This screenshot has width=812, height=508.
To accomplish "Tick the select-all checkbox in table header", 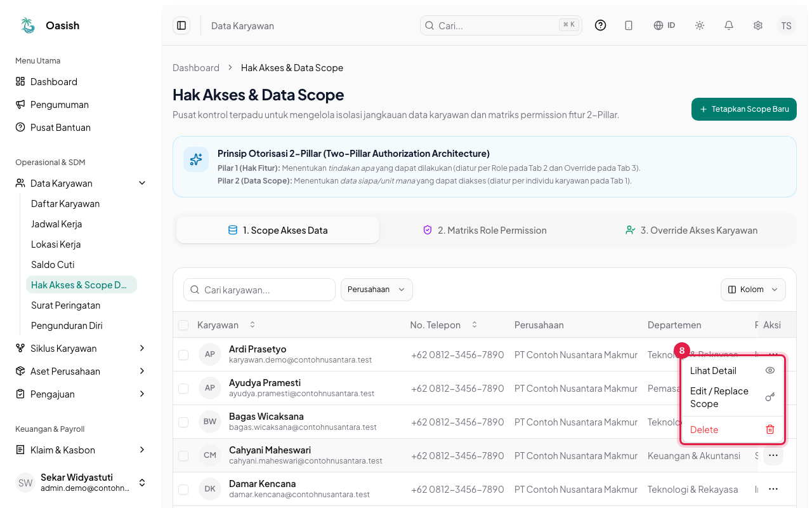I will point(183,325).
